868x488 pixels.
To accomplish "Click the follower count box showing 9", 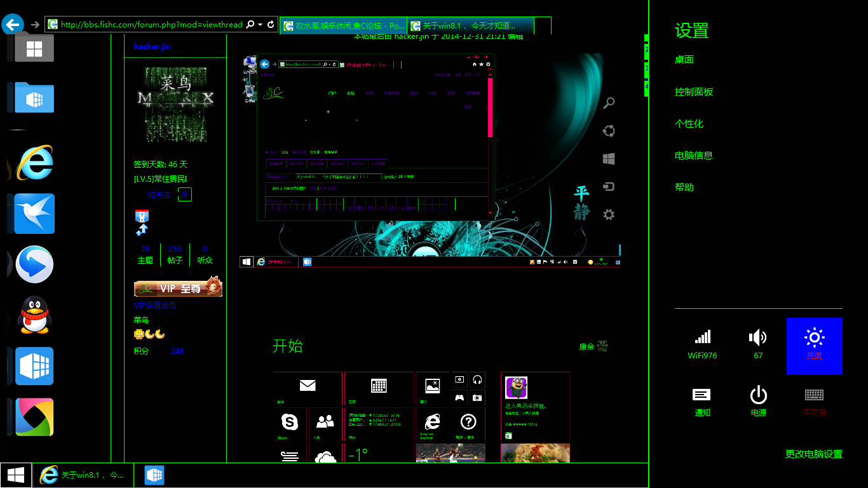I will tap(185, 194).
